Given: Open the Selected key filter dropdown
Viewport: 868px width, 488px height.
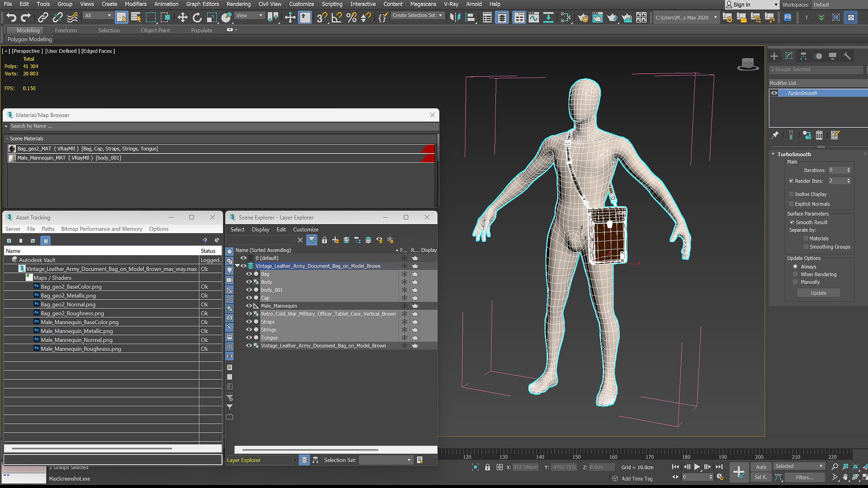Looking at the screenshot, I should pos(799,466).
